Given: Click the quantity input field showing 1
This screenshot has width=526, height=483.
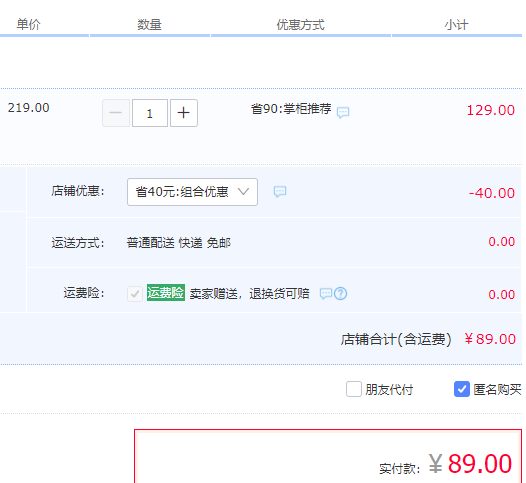Looking at the screenshot, I should pos(150,113).
